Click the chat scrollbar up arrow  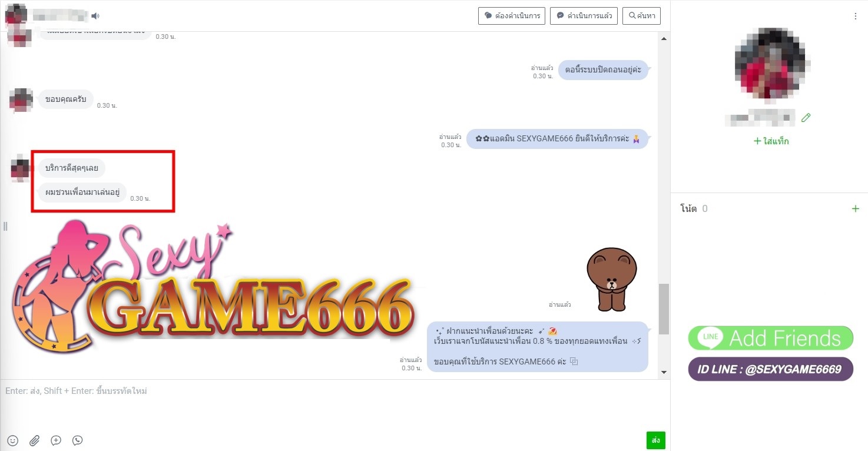664,39
